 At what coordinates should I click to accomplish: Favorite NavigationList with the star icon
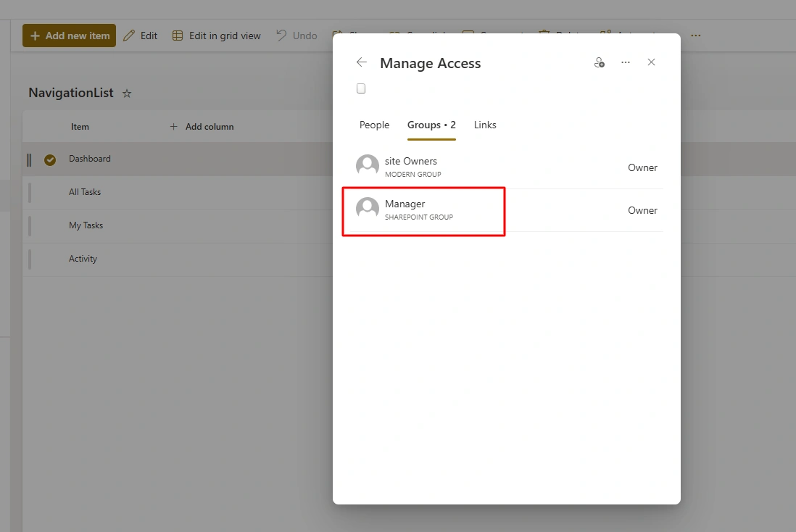[x=127, y=93]
